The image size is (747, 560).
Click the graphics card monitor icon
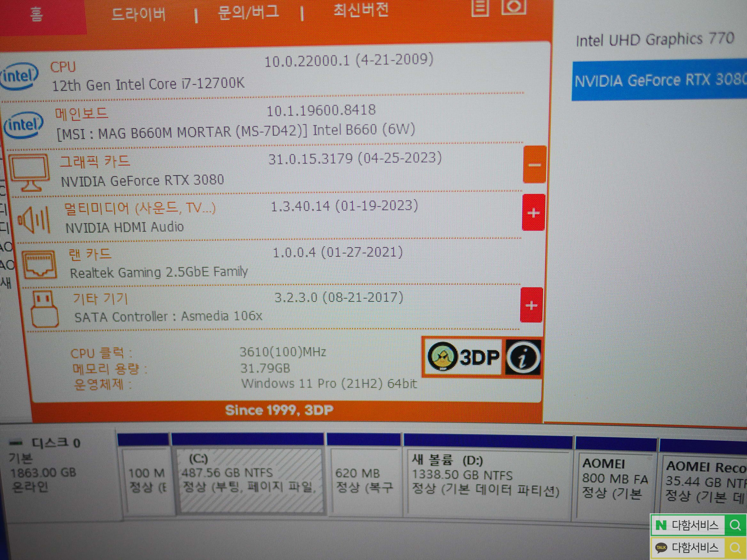[30, 173]
